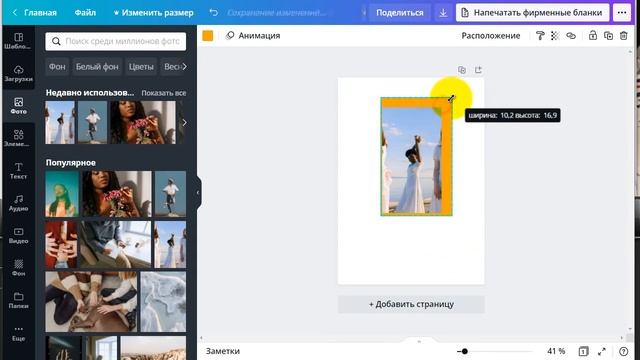Open the Elements sidebar panel
Image resolution: width=640 pixels, height=360 pixels.
(x=18, y=138)
